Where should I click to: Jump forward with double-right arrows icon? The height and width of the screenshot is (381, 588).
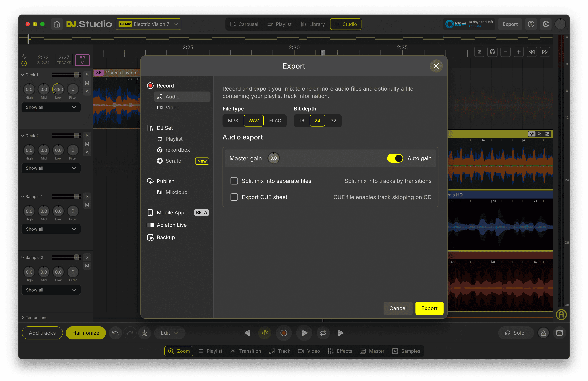coord(545,52)
